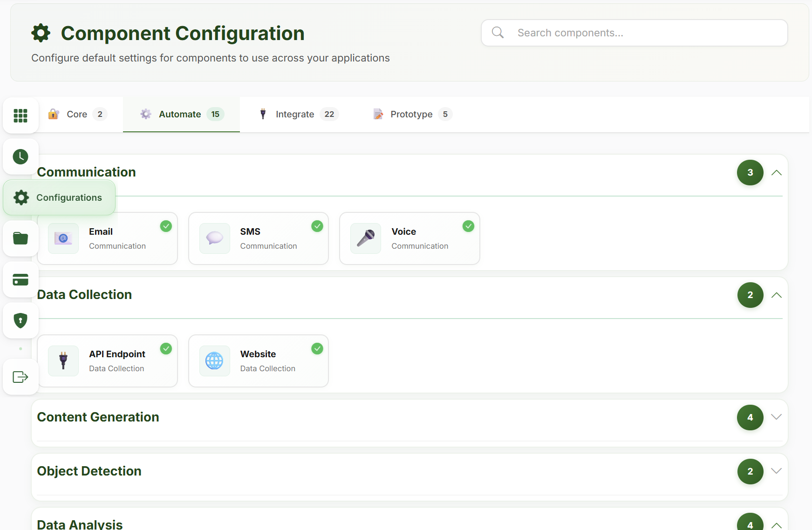This screenshot has height=530, width=812.
Task: Collapse the Data Collection section chevron
Action: [x=776, y=295]
